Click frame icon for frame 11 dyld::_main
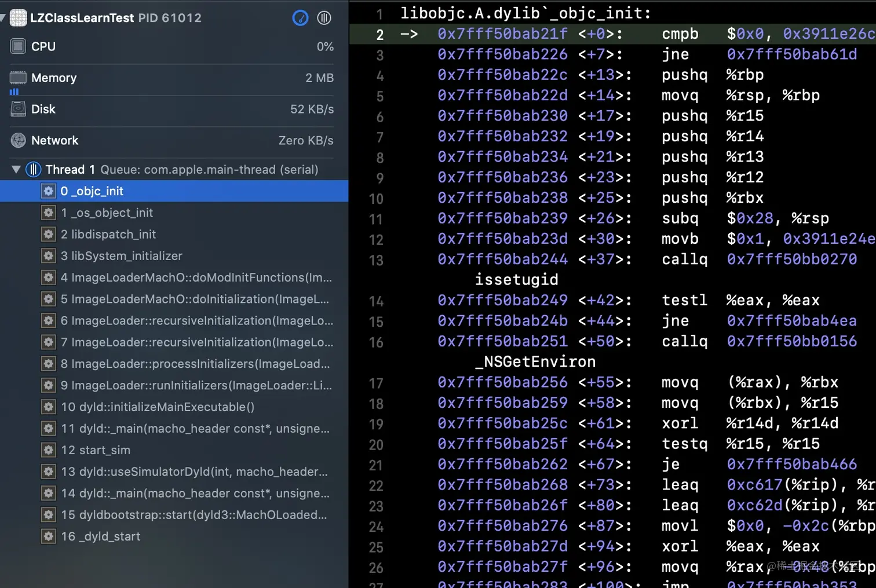Image resolution: width=876 pixels, height=588 pixels. 49,428
